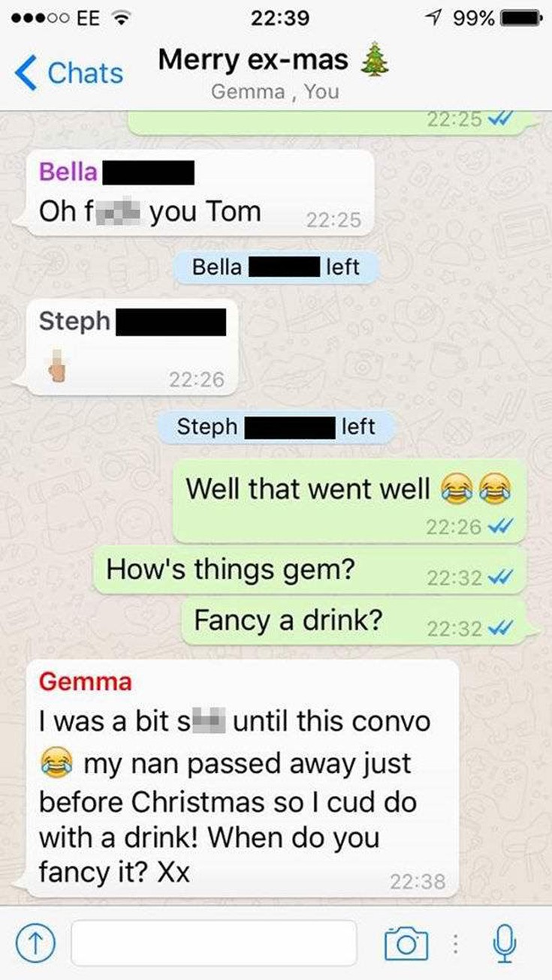Tap the Wi-Fi icon in status bar
The image size is (552, 980).
click(x=121, y=17)
